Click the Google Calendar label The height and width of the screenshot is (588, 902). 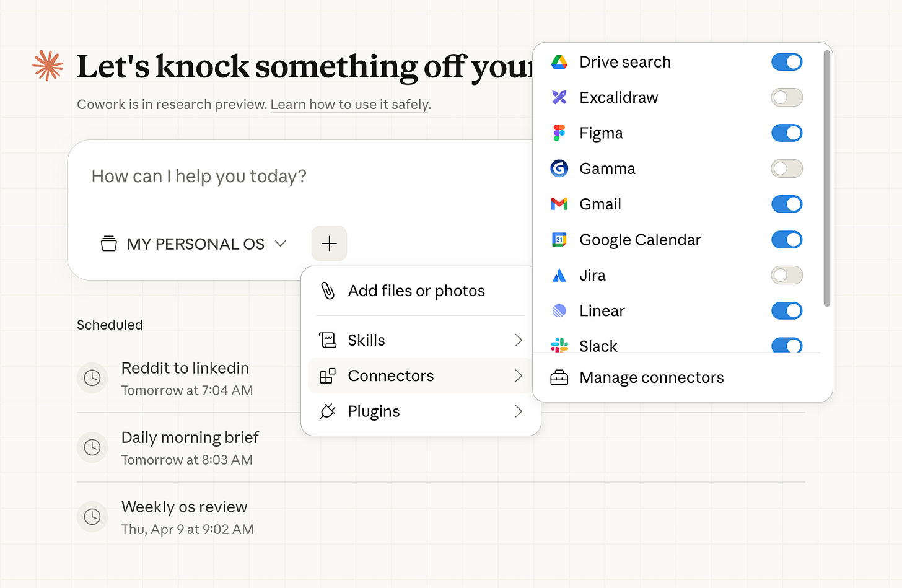tap(640, 240)
